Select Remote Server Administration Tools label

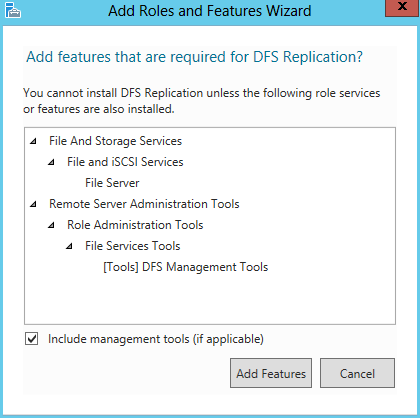point(144,204)
